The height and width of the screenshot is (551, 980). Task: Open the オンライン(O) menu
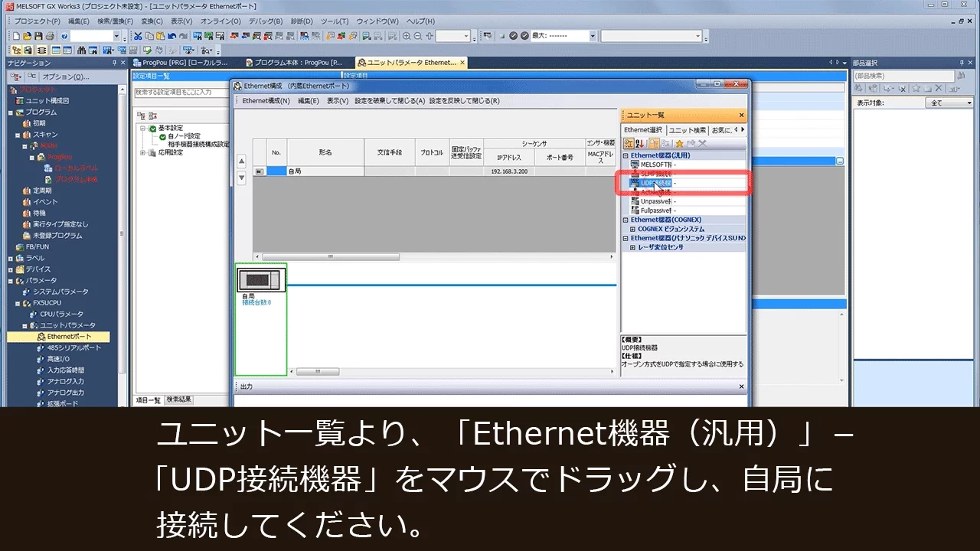220,21
